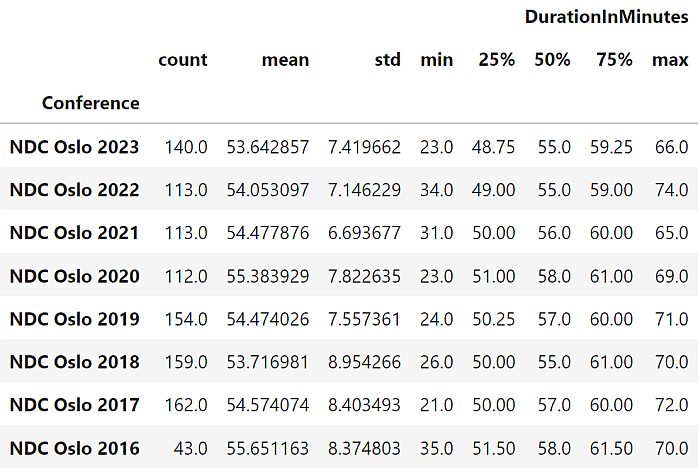
Task: Click mean value 54.574074
Action: 268,405
